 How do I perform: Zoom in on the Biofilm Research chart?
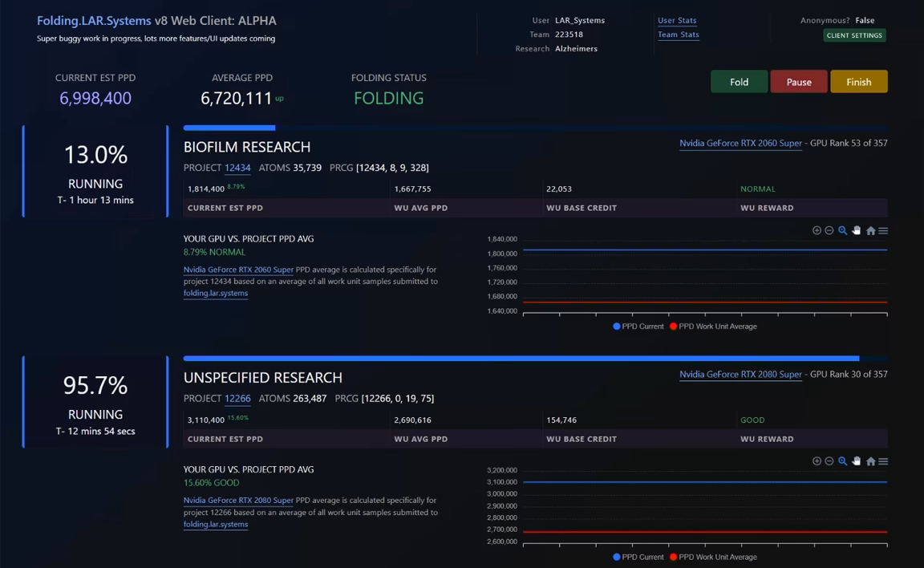click(817, 230)
